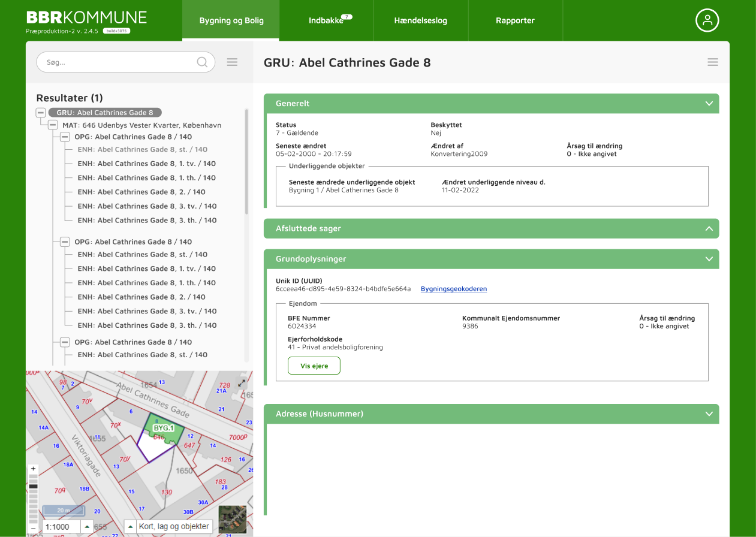Screen dimensions: 756x537
Task: Expand the Afsluttede sager section
Action: coord(709,228)
